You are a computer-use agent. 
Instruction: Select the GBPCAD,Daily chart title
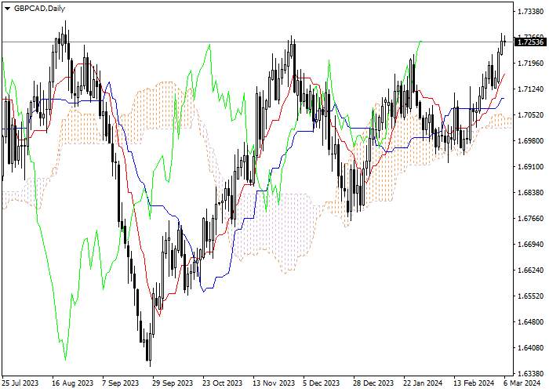(x=39, y=9)
